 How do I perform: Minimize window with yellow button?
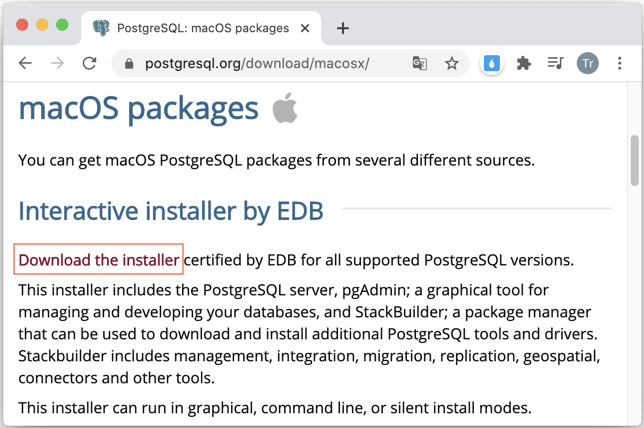tap(42, 25)
